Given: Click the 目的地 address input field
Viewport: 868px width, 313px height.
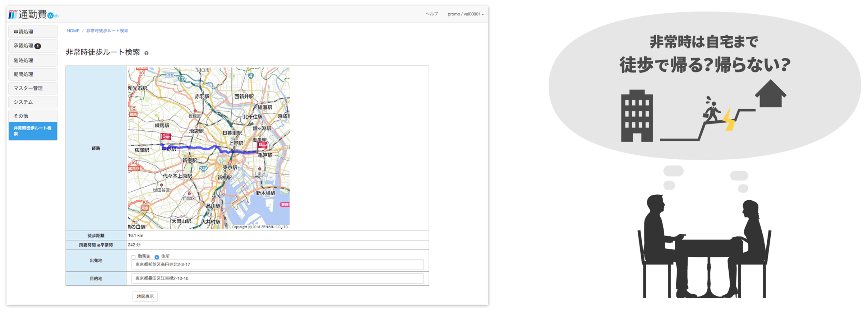Looking at the screenshot, I should click(x=277, y=279).
